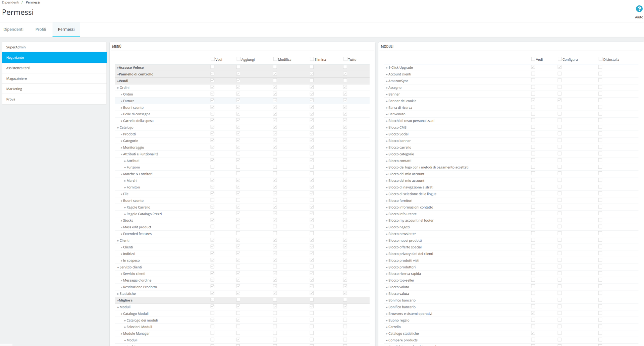Uncheck Aggiungi for Regole Catalogo Prezzi

pos(238,213)
